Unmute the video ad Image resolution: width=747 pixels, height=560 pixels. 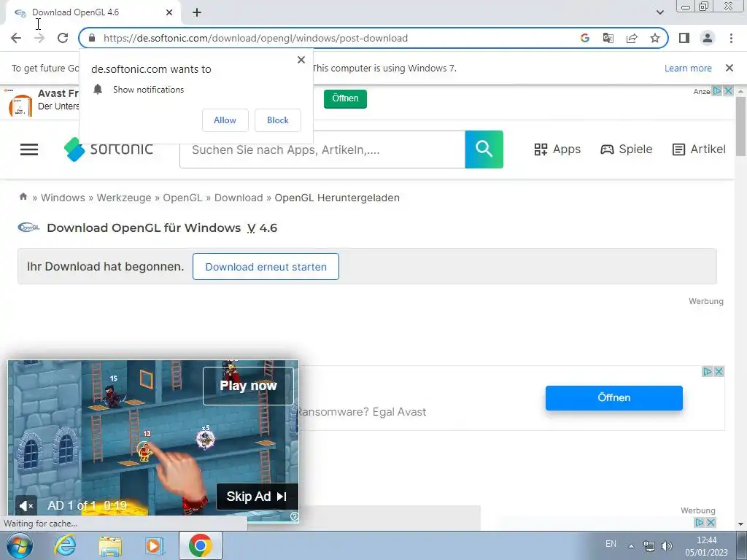click(x=26, y=506)
